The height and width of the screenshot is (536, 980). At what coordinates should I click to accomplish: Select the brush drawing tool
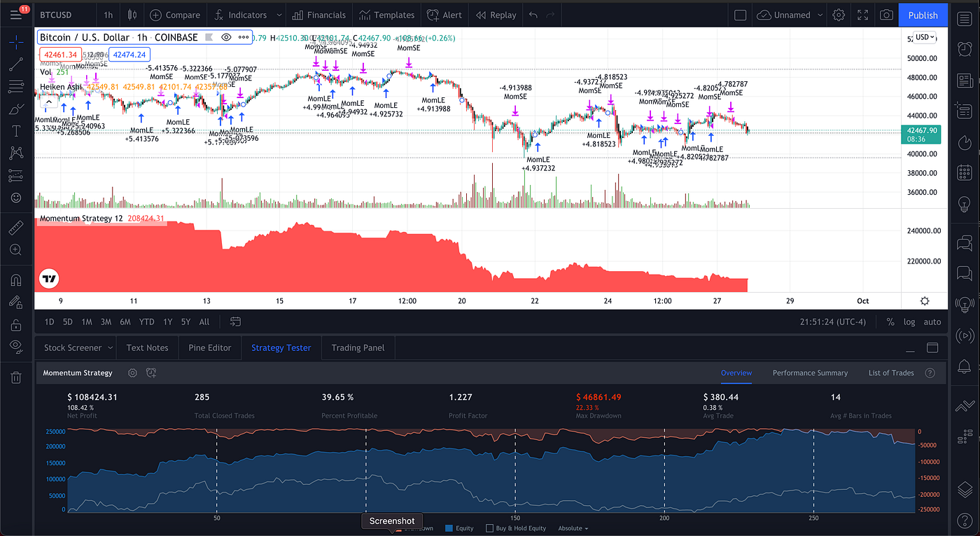[x=15, y=109]
